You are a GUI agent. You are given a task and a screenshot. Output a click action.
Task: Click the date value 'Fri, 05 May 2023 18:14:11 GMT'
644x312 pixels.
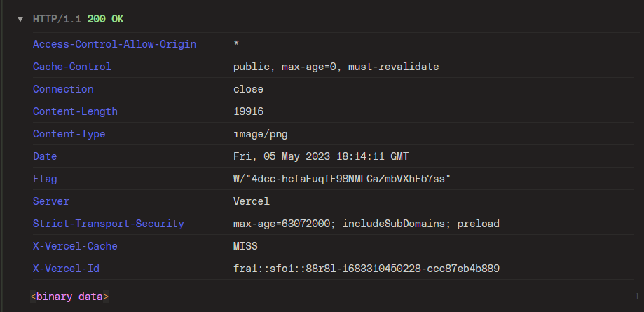point(321,156)
